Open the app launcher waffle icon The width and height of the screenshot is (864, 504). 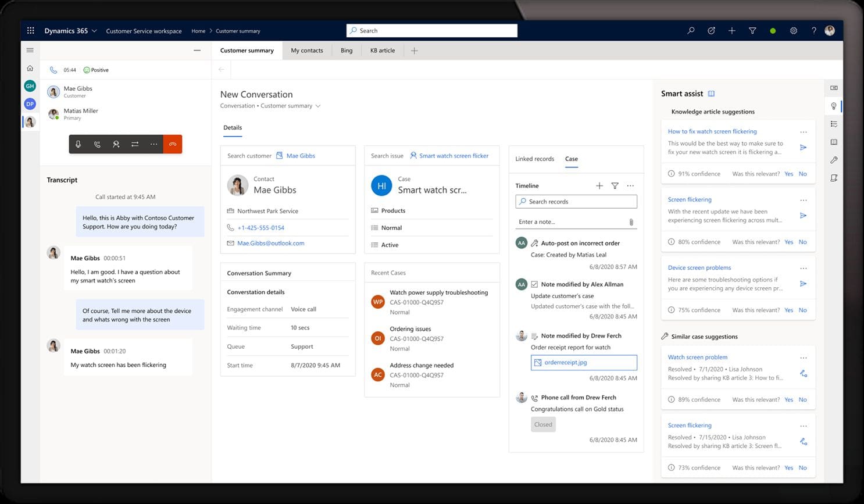pos(31,31)
